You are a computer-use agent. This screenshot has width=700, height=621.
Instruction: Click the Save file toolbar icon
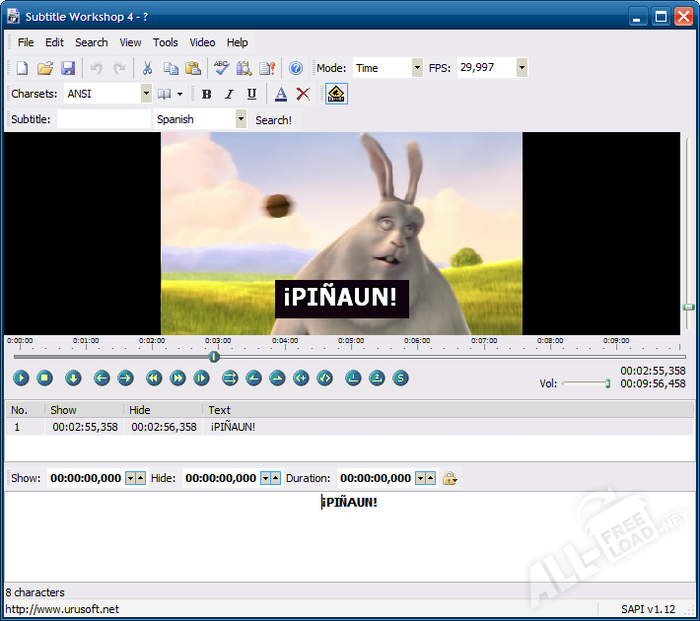[x=68, y=68]
